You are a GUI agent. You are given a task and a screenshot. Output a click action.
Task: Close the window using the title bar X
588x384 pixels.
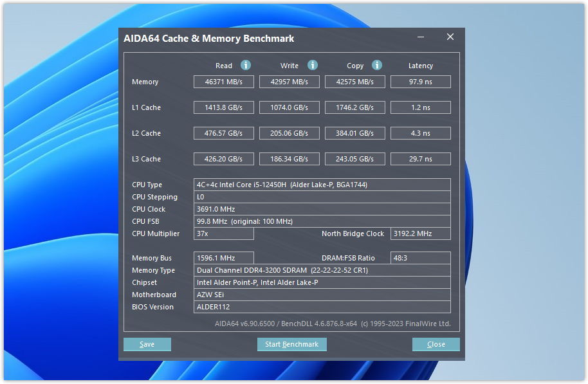tap(450, 37)
